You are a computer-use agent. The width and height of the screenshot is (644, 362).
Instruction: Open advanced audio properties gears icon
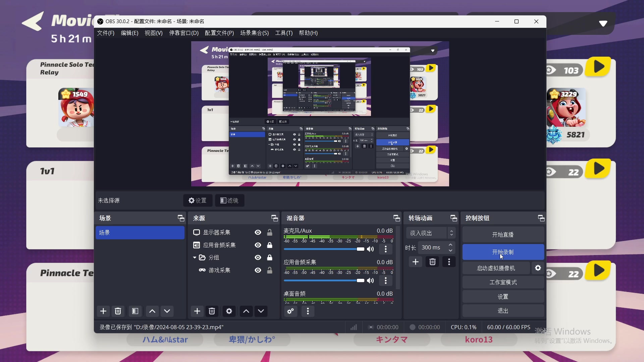click(290, 311)
